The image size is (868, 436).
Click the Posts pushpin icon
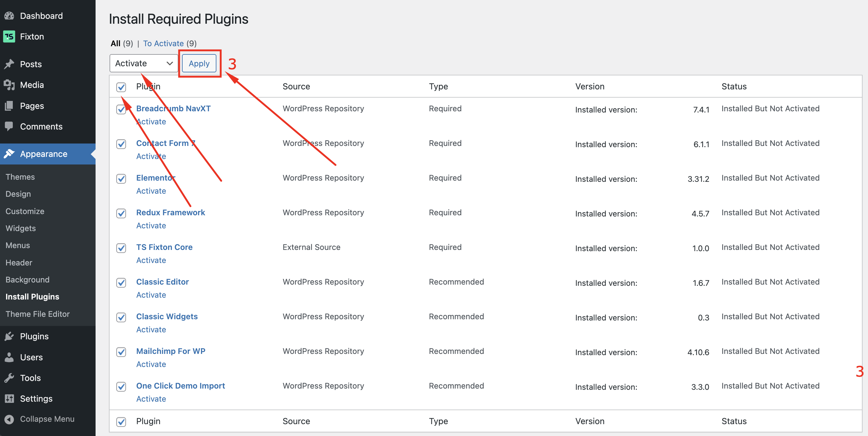[x=9, y=64]
